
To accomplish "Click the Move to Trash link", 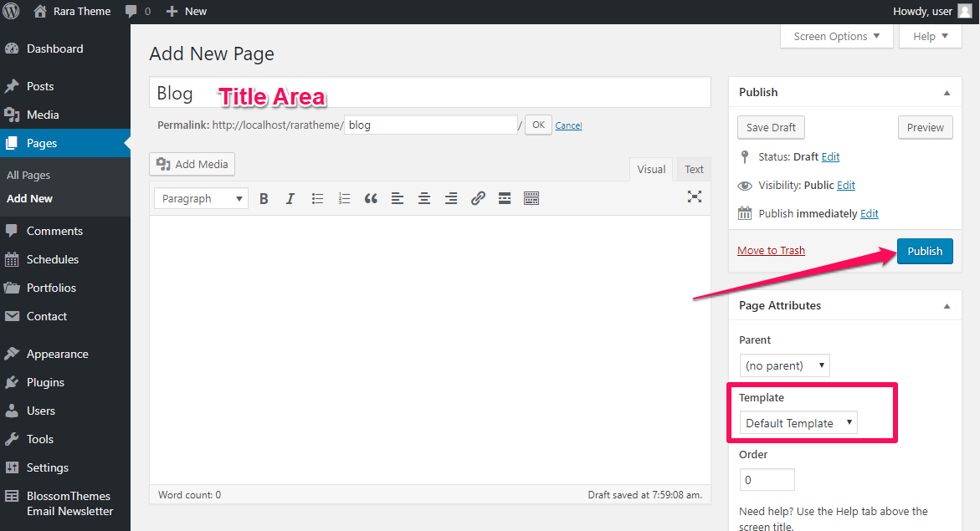I will (772, 251).
